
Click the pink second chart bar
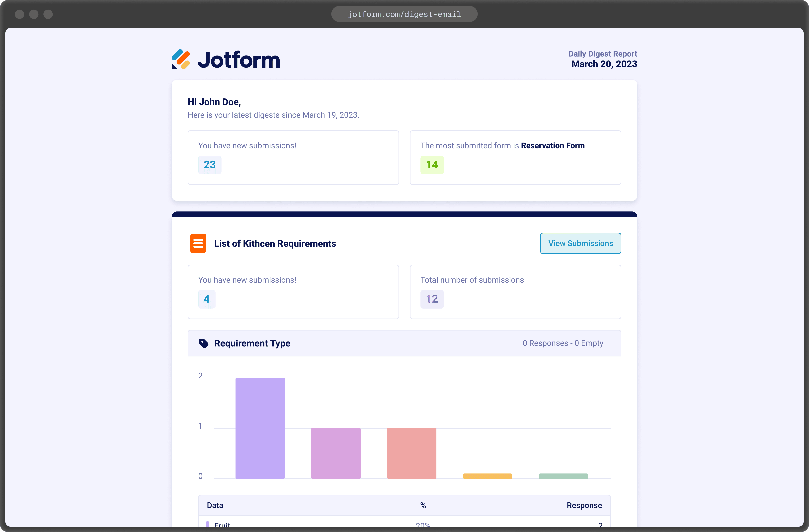336,453
